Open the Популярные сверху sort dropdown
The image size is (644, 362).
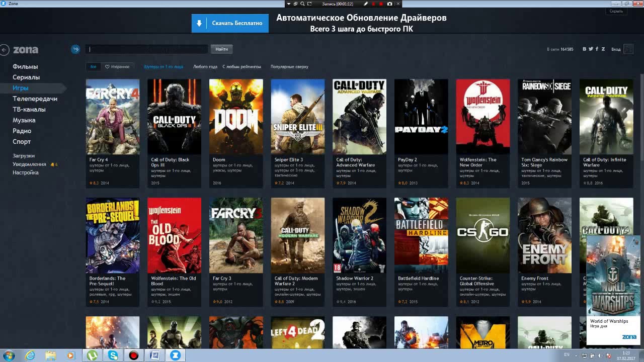coord(289,66)
